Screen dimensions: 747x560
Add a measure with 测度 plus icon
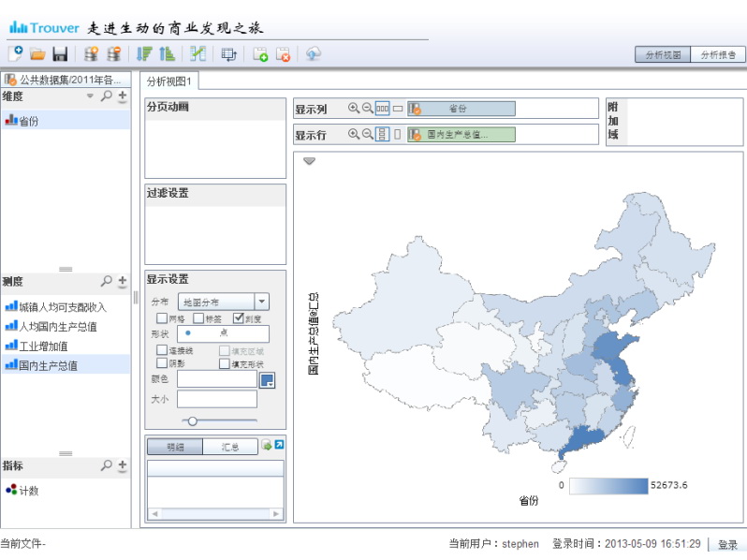pyautogui.click(x=123, y=281)
